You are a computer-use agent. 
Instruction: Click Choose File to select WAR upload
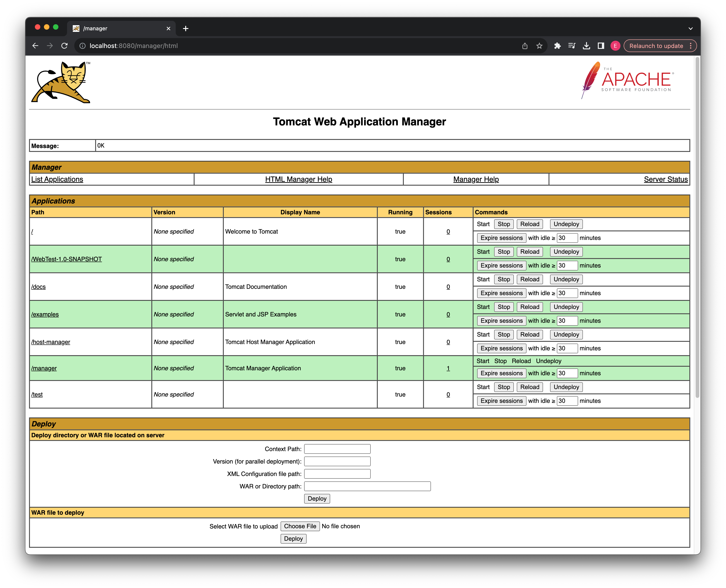[300, 526]
